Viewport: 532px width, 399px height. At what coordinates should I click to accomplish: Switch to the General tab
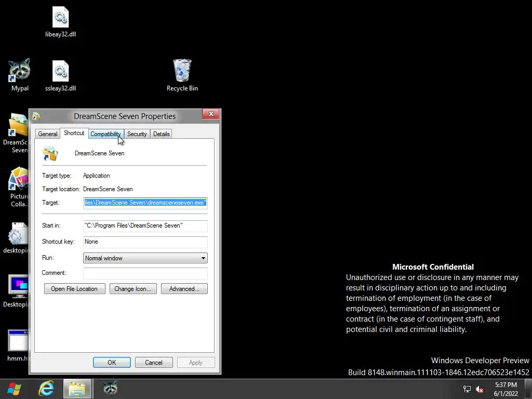pyautogui.click(x=47, y=134)
